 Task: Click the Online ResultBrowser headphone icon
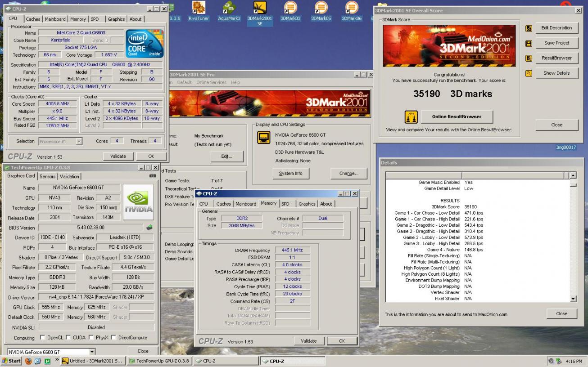(411, 117)
